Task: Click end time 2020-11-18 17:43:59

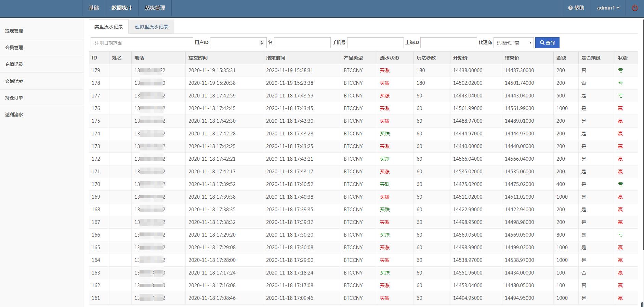Action: pos(290,96)
